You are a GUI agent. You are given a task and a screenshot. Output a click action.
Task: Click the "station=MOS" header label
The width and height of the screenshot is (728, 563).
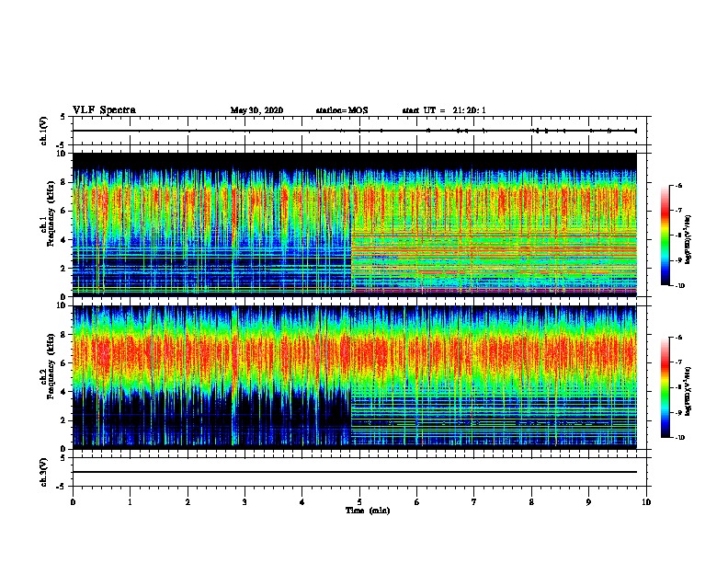tap(342, 110)
